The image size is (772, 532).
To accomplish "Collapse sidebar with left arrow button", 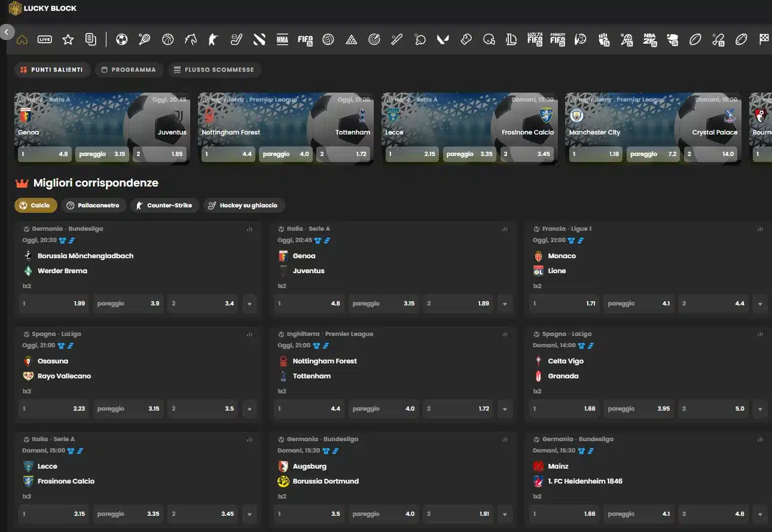I will click(x=7, y=32).
